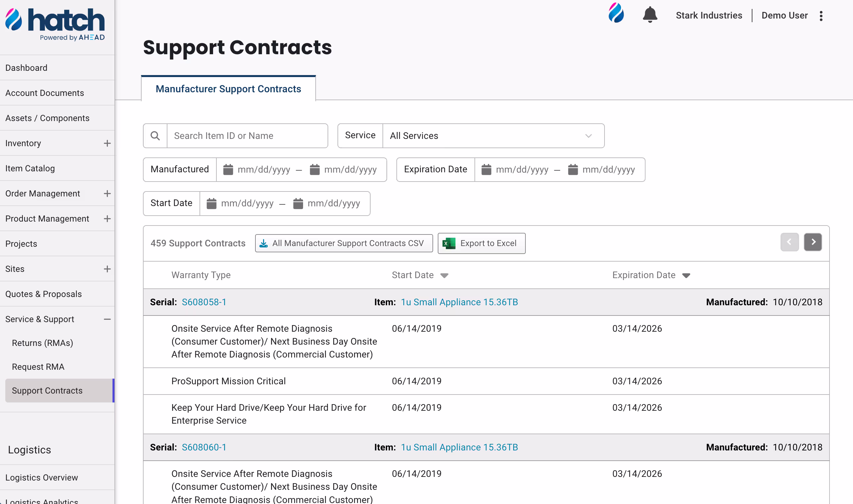Click the notification bell icon
This screenshot has height=504, width=853.
650,15
